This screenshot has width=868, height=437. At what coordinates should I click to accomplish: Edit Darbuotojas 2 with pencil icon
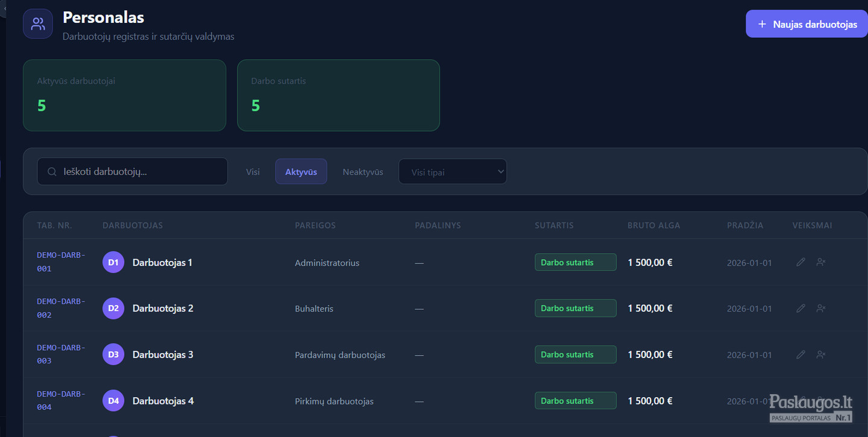(800, 308)
